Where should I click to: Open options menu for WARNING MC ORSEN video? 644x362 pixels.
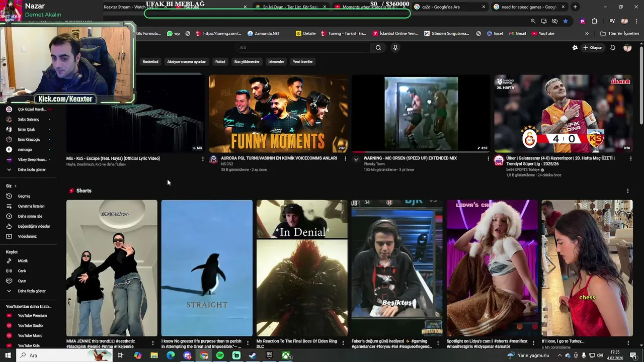[x=488, y=158]
